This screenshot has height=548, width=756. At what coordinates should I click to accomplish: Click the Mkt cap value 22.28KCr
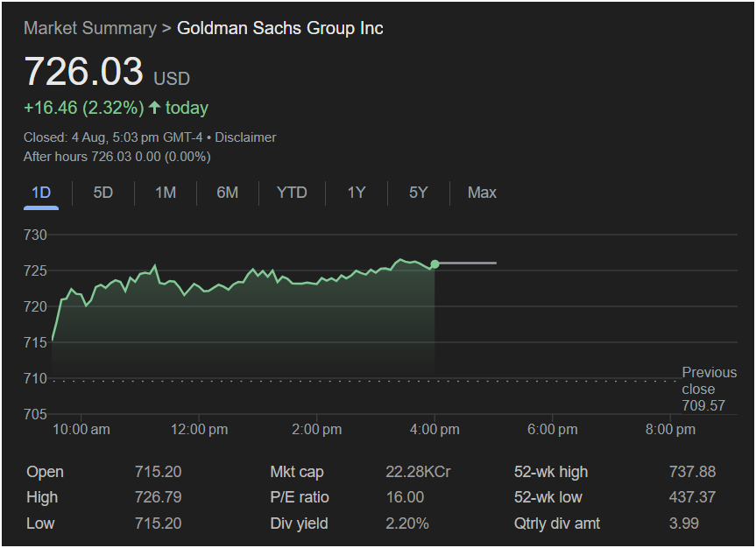point(418,472)
